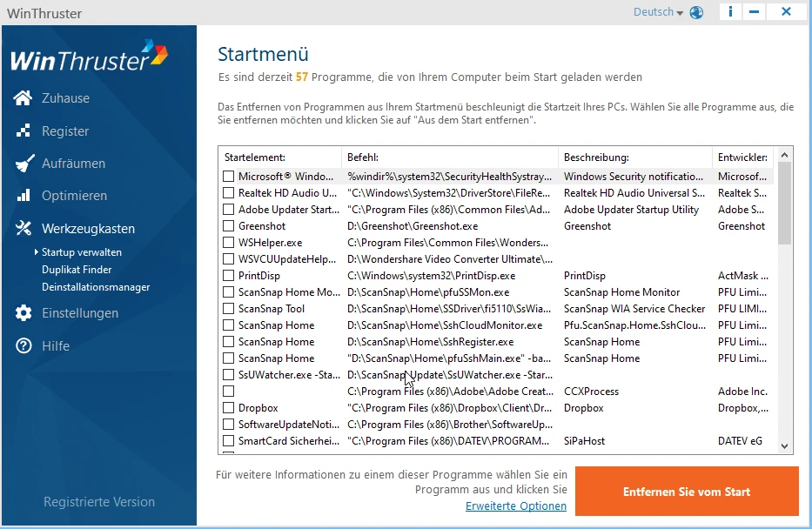Open the Deutsch language dropdown
The height and width of the screenshot is (529, 812).
[658, 12]
